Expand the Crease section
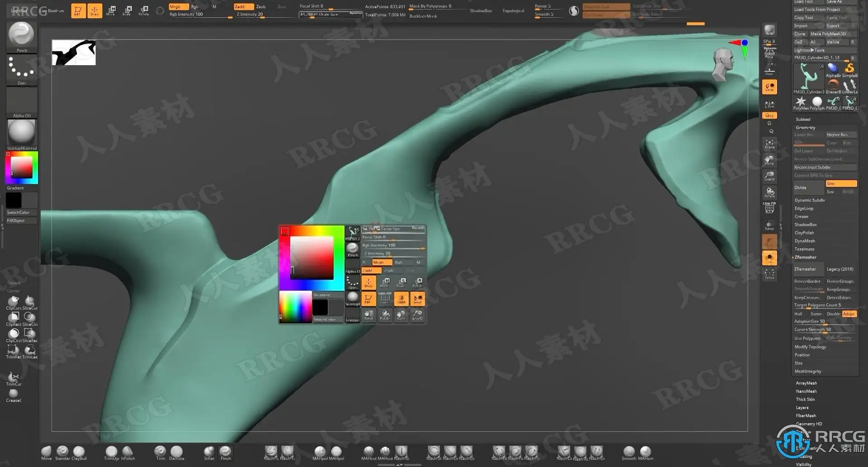This screenshot has width=868, height=467. pos(802,217)
